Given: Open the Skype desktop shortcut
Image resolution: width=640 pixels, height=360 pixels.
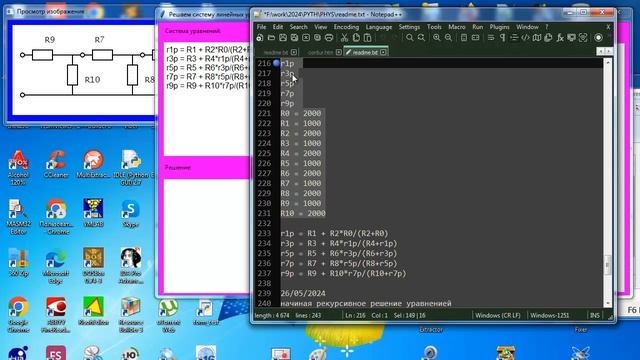Looking at the screenshot, I should coord(131,213).
